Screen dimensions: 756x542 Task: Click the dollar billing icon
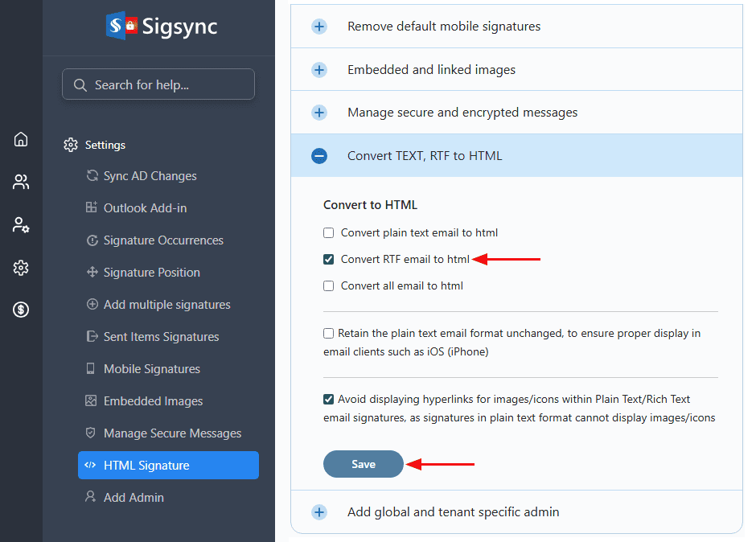[x=21, y=310]
